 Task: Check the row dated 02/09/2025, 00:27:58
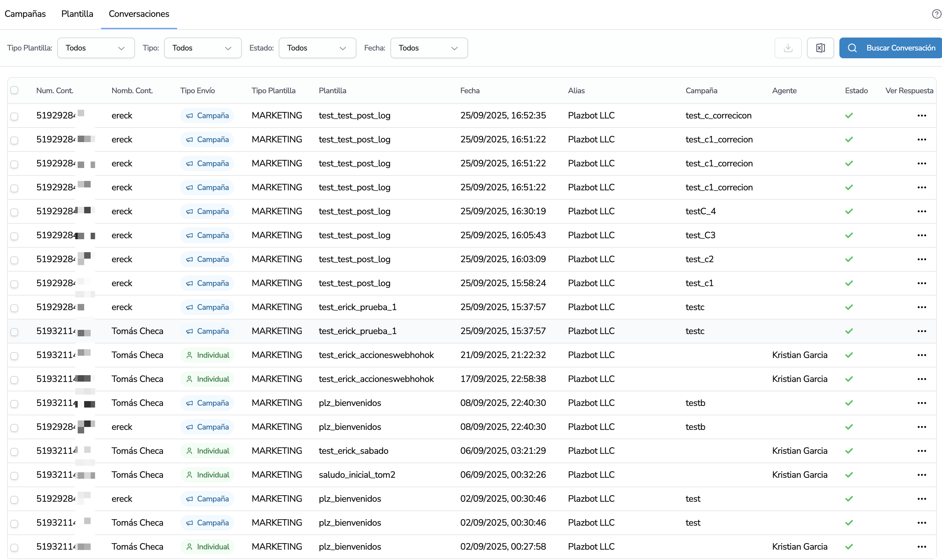[x=14, y=548]
